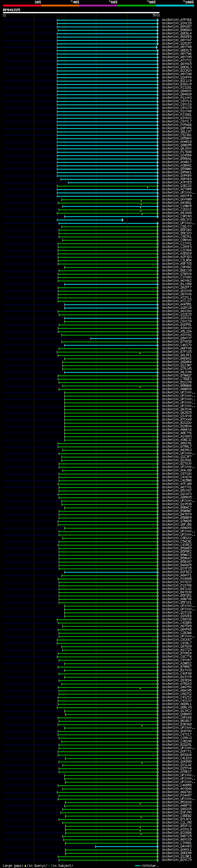Open hit UniRef100_A8JH48
The image size is (197, 868).
pyautogui.click(x=177, y=213)
